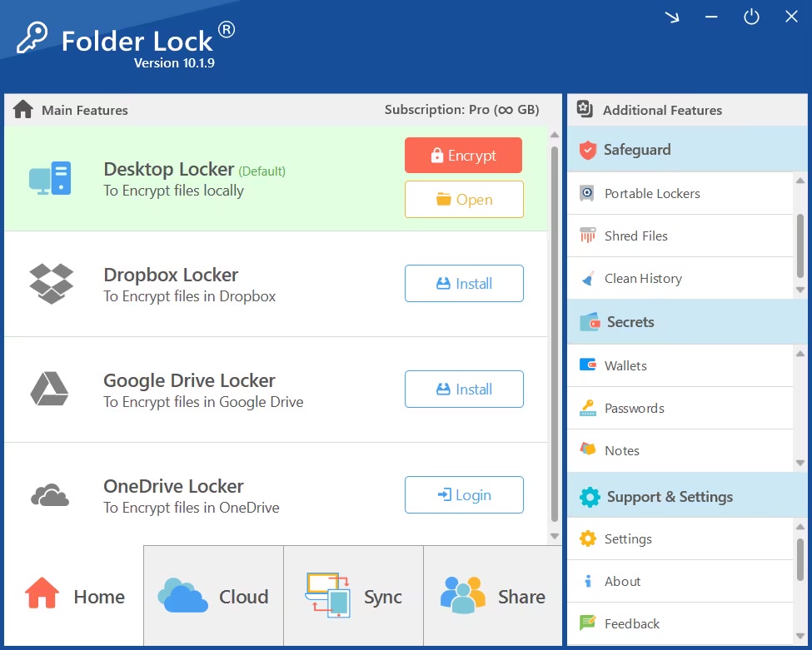The image size is (812, 650).
Task: Open Portable Lockers from Safeguard section
Action: (x=652, y=193)
